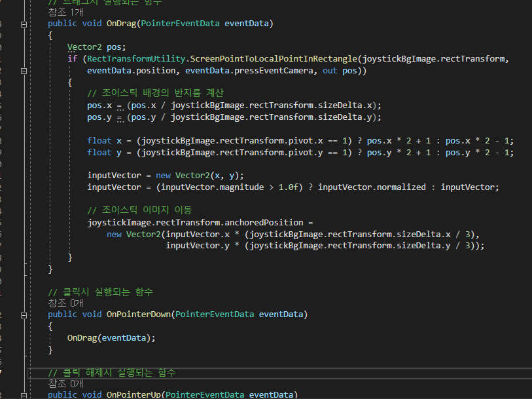Click 'new Vector2(x, y)' expression
The width and height of the screenshot is (532, 399).
pyautogui.click(x=199, y=176)
